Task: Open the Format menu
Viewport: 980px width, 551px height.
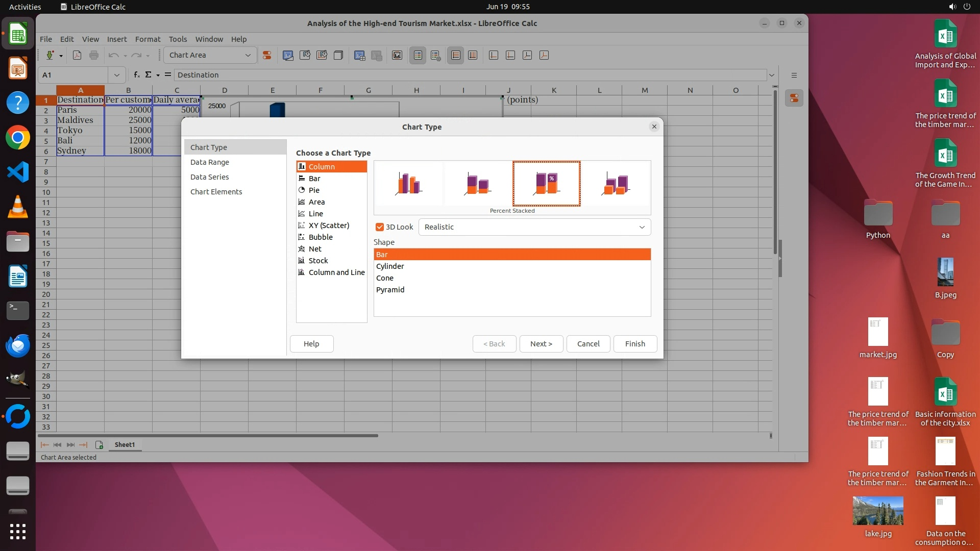Action: point(148,39)
